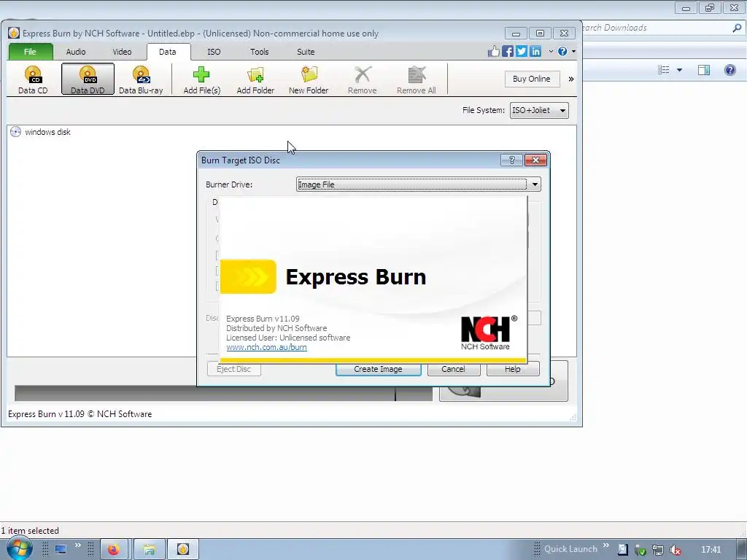Open the File System dropdown
This screenshot has height=560, width=747.
click(539, 111)
